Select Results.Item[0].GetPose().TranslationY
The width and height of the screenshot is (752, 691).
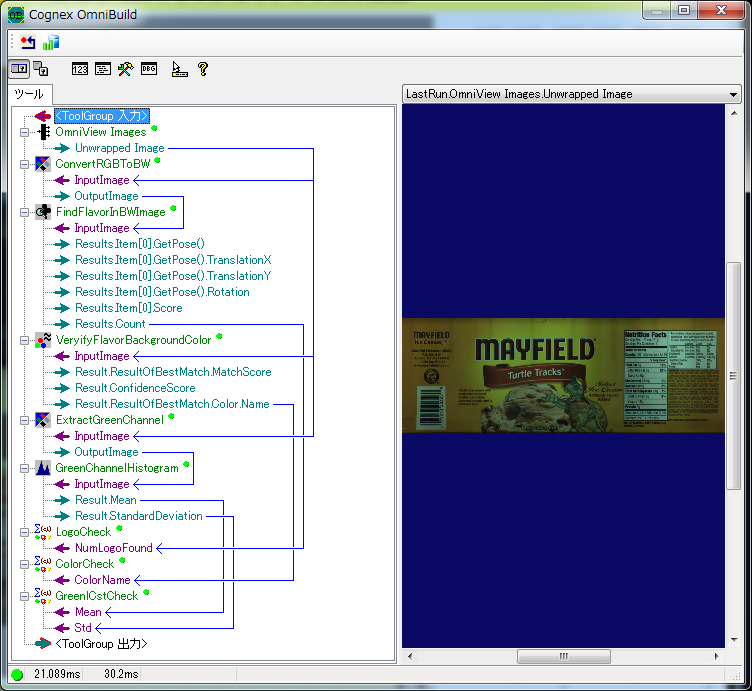click(x=173, y=276)
